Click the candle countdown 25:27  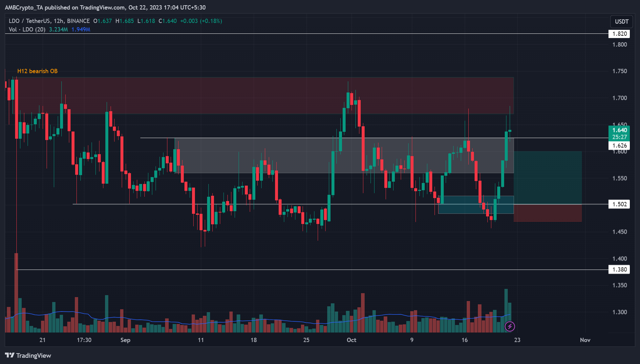click(x=619, y=137)
